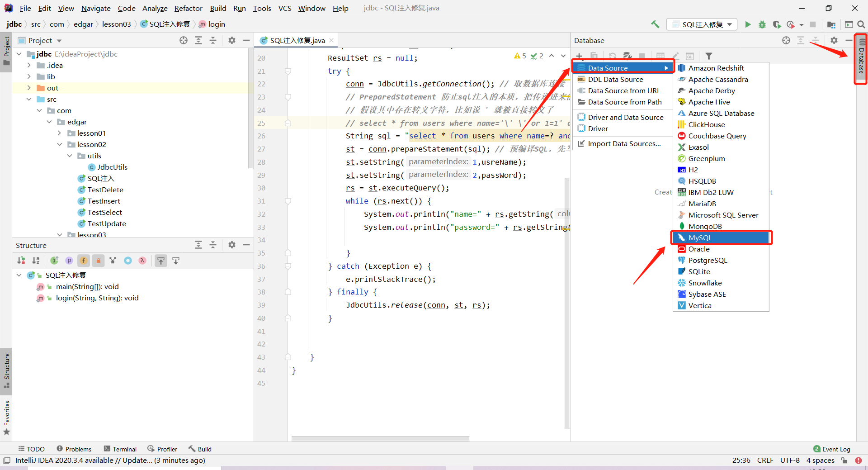The image size is (868, 470).
Task: Open the Navigate menu
Action: click(96, 8)
